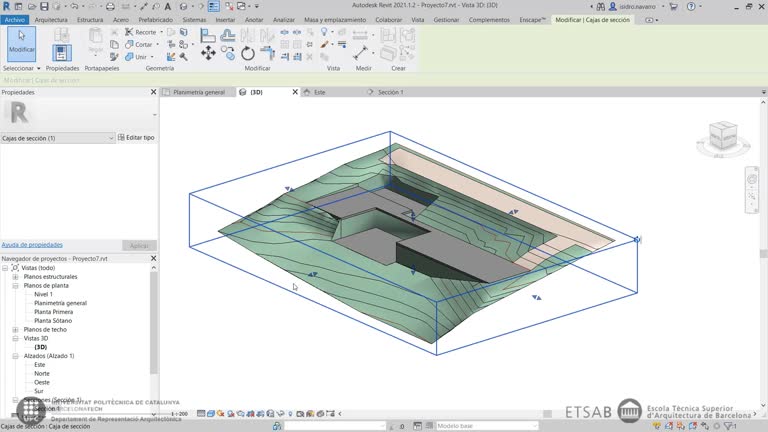Click the Measure tool in Medir panel

(360, 52)
